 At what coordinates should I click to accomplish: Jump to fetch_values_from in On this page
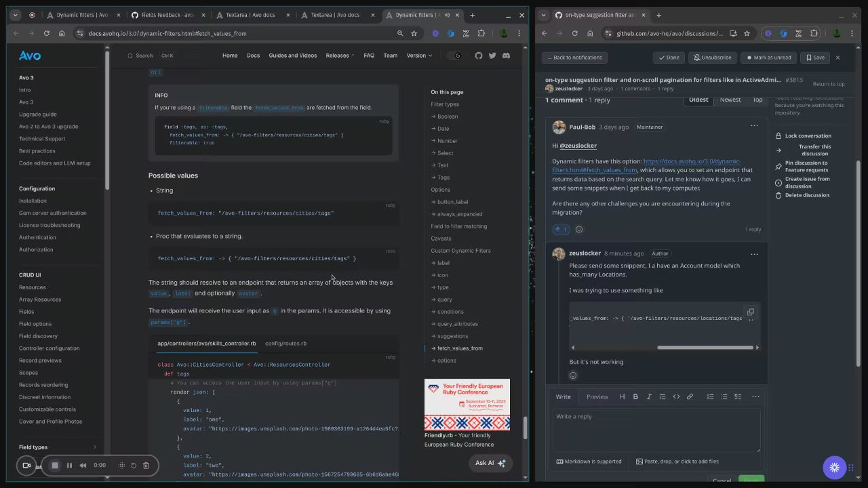(x=460, y=348)
